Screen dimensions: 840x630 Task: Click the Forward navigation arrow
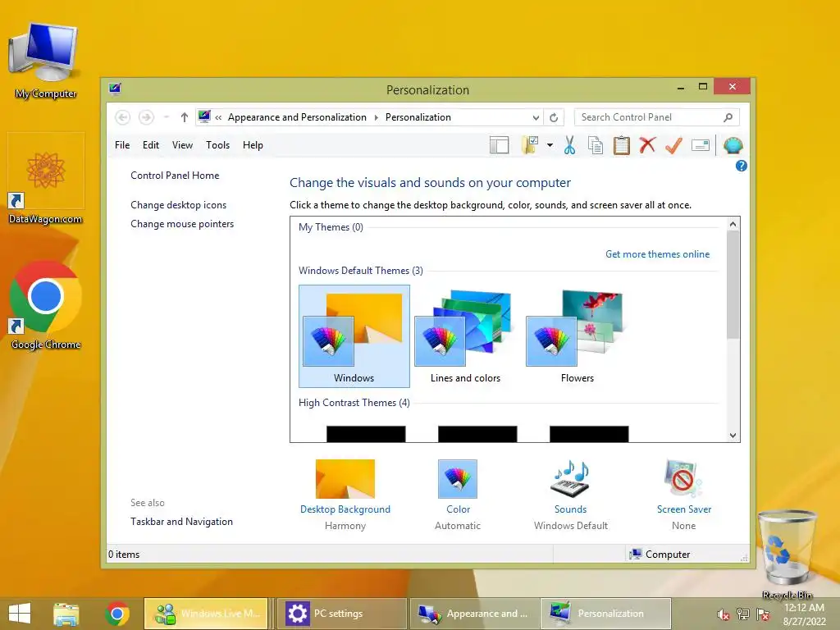pyautogui.click(x=146, y=117)
